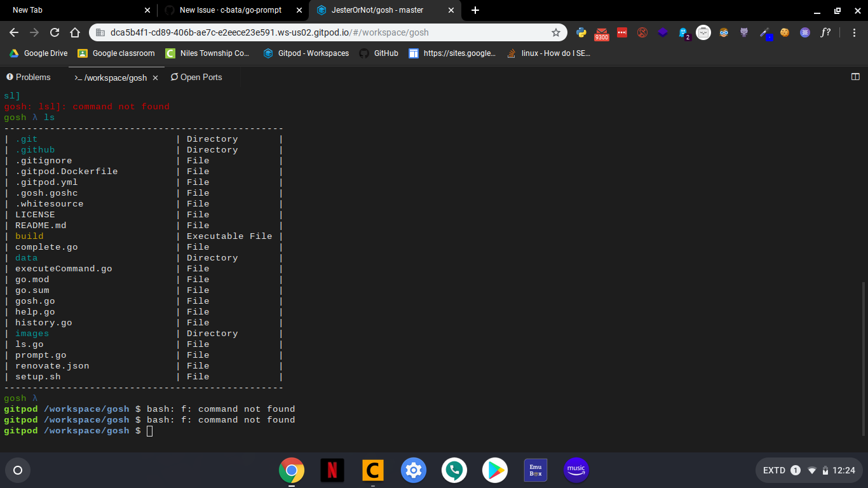Screen dimensions: 868x488
Task: Switch to the Open Ports tab
Action: pyautogui.click(x=196, y=77)
